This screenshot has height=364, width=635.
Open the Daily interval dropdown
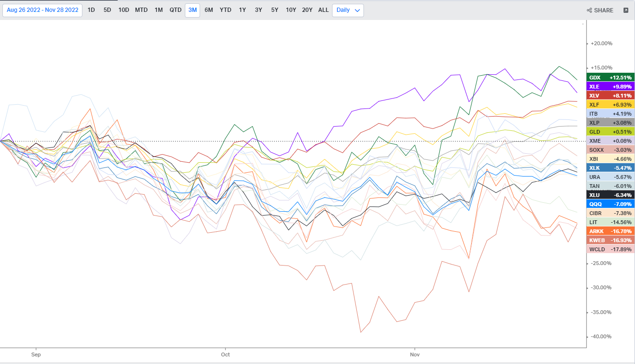tap(348, 10)
